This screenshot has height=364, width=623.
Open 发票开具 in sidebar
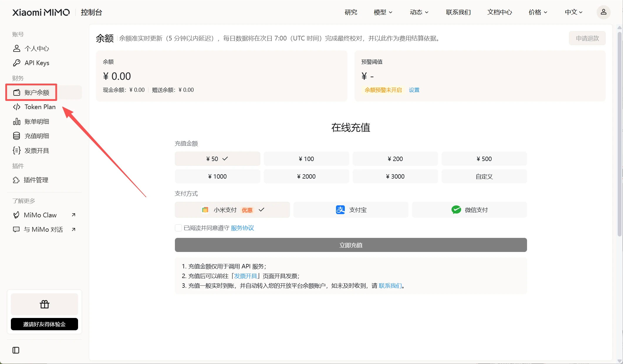(44, 150)
